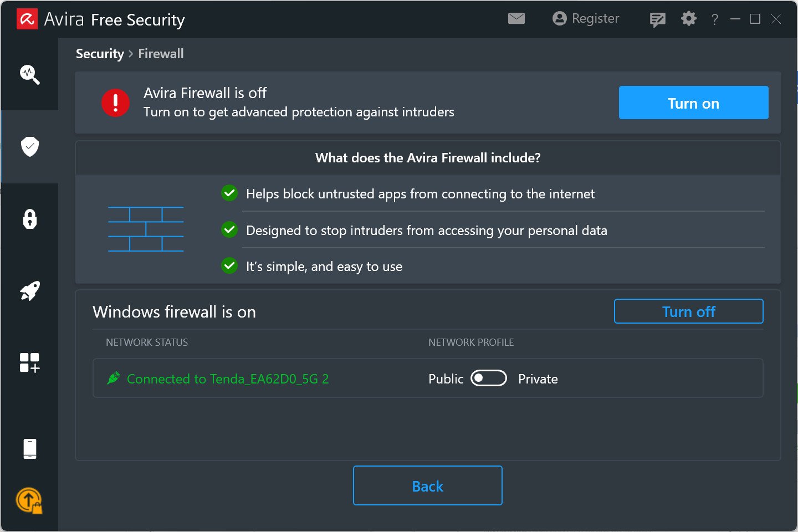Screen dimensions: 798x532
Task: Click the red firewall alert icon
Action: pos(115,103)
